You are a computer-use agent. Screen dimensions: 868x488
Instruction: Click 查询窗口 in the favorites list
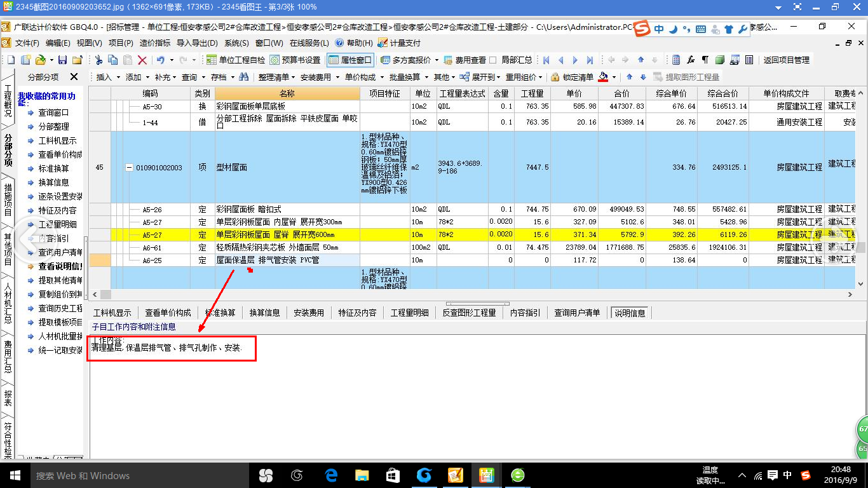(53, 112)
